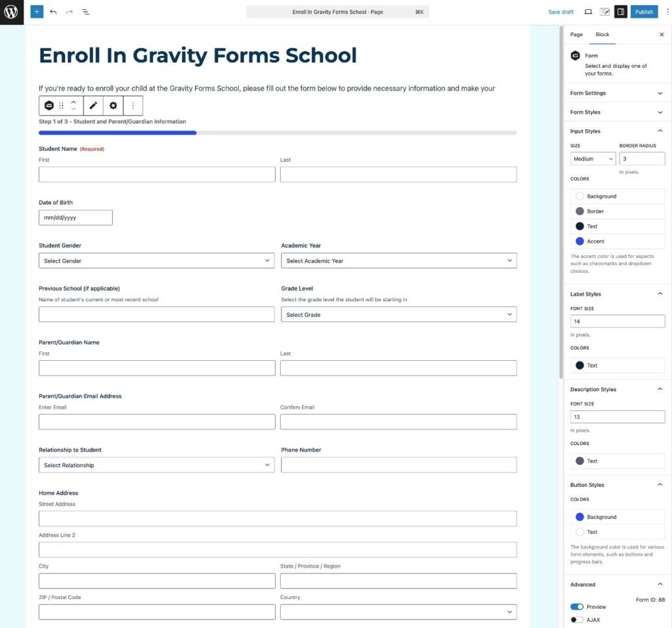Collapse the Label Styles panel
The height and width of the screenshot is (628, 672).
point(617,294)
